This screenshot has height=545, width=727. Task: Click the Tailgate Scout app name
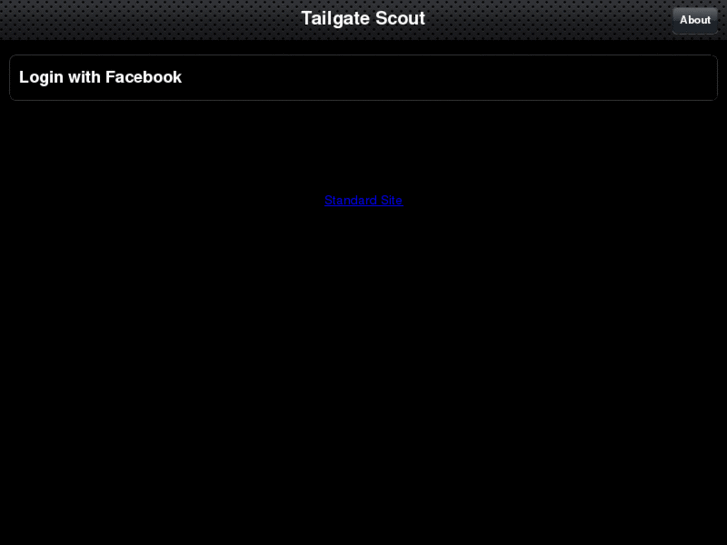pos(363,19)
